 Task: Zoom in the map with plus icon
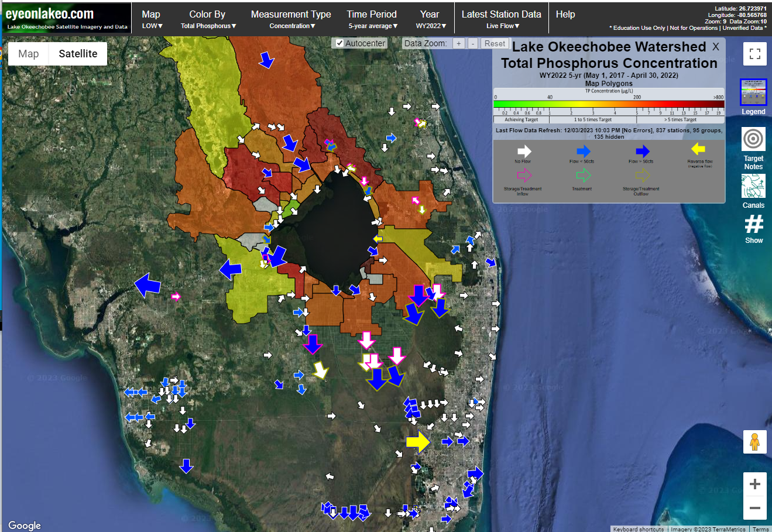[754, 484]
